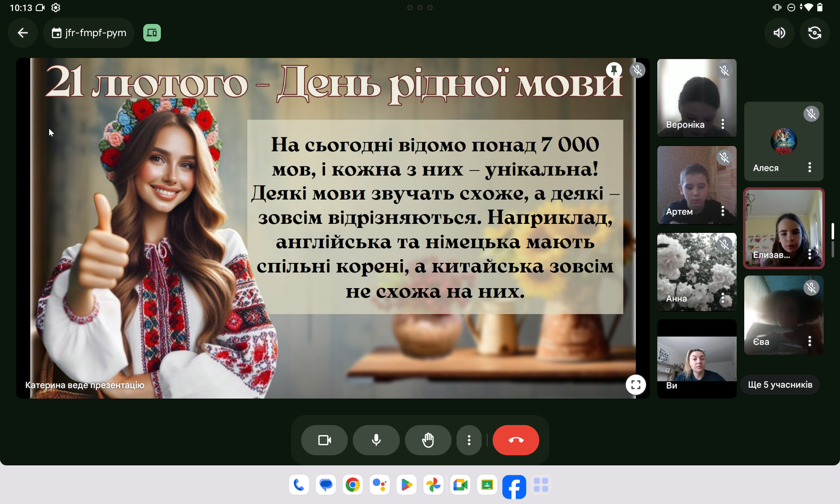Show the 'Ще 5 учасників' participants

tap(780, 385)
